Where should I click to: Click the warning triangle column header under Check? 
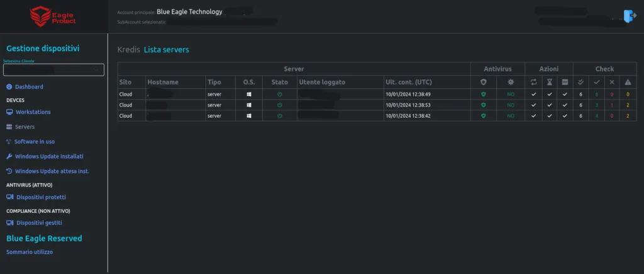(628, 83)
